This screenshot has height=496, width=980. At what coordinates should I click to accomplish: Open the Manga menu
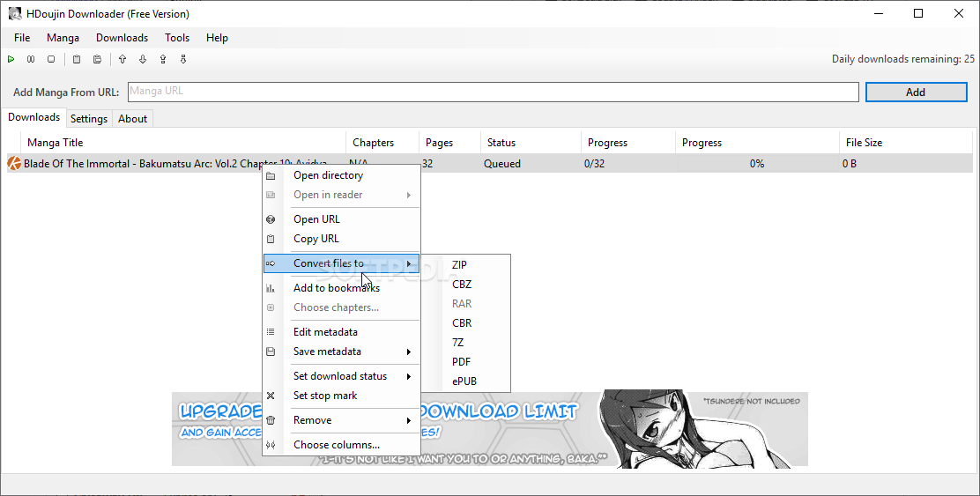[x=63, y=38]
